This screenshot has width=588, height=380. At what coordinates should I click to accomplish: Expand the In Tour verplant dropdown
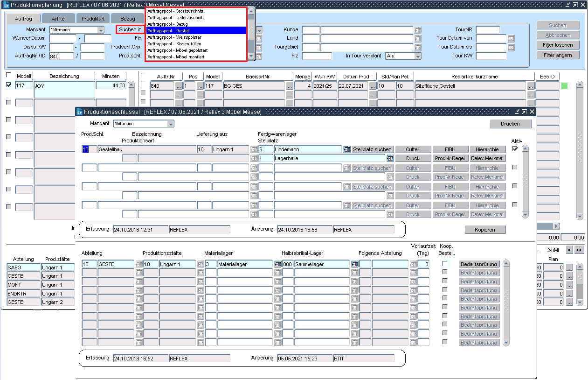(x=417, y=56)
